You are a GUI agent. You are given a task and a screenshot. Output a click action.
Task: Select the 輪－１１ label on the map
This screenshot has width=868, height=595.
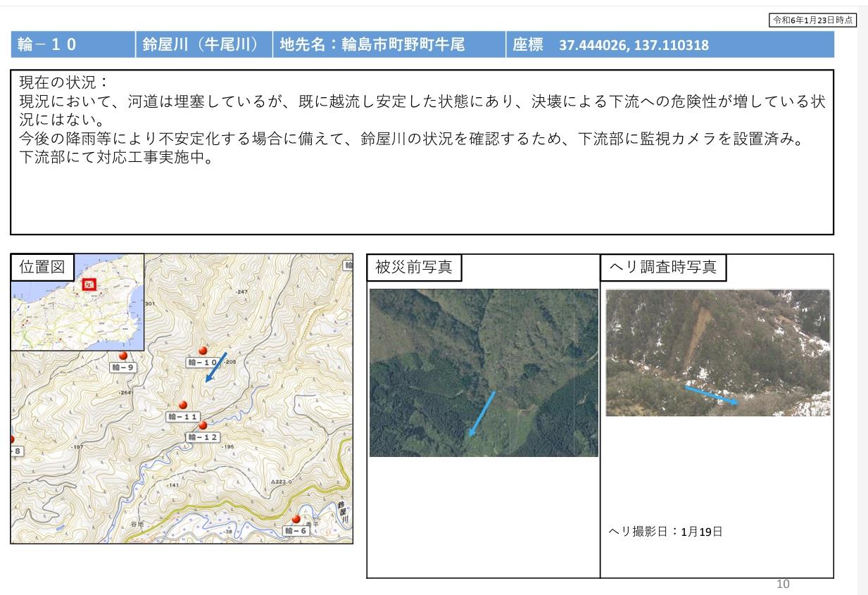point(183,417)
